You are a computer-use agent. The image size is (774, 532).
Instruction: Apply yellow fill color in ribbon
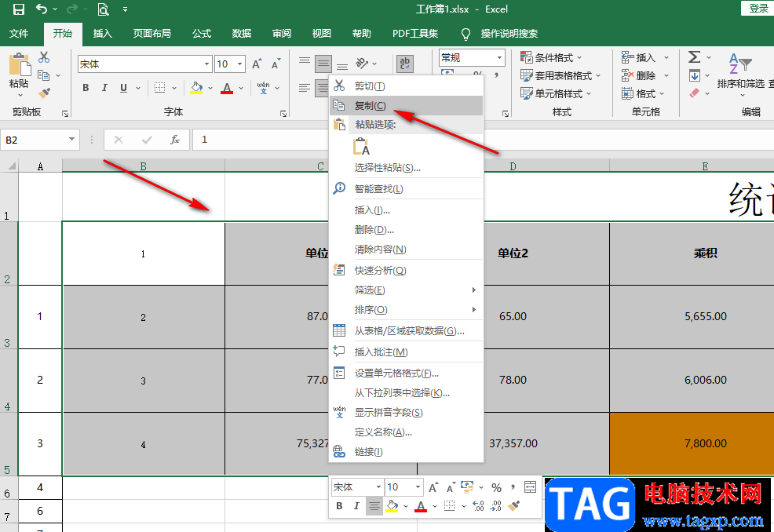(196, 88)
